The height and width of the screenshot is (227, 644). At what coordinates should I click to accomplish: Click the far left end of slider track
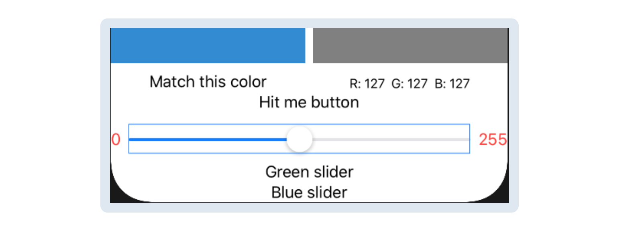[131, 140]
